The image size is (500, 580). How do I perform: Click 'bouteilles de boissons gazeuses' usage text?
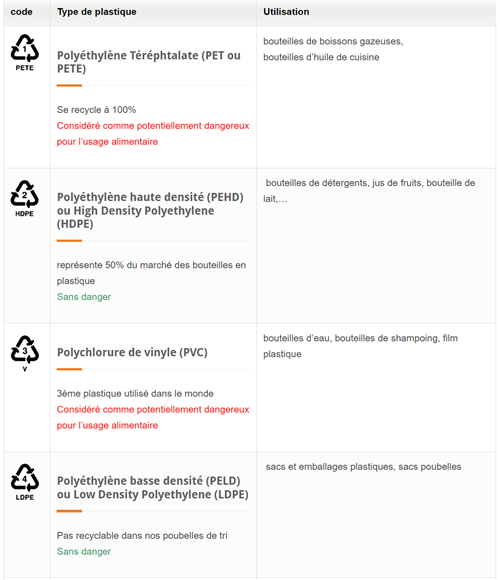(333, 41)
